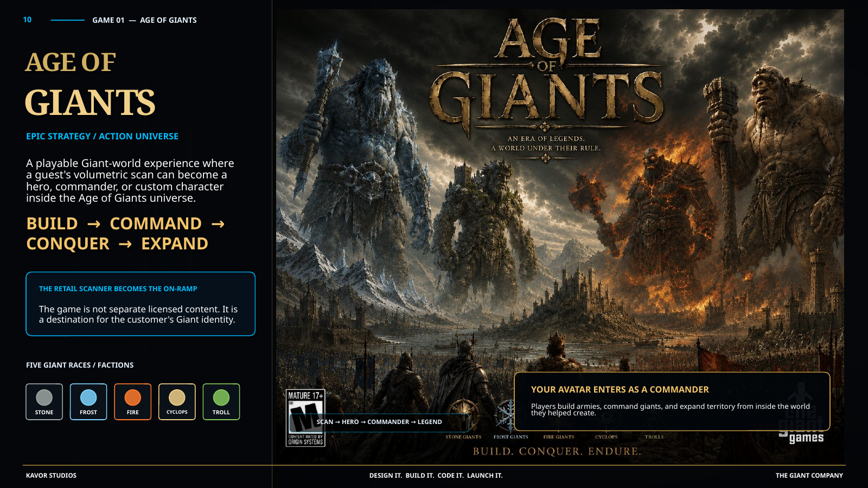Click the slide number 10
Screen dimensions: 868x488
tap(27, 20)
